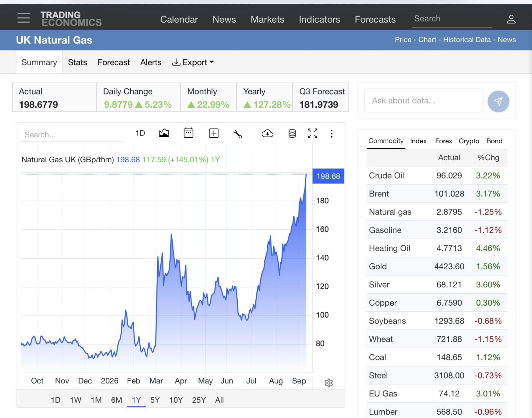Set chart range to 5Y
Image resolution: width=532 pixels, height=418 pixels.
point(155,400)
